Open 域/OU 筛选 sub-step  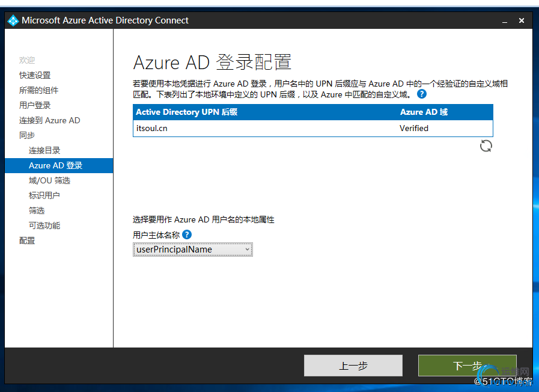pos(49,180)
